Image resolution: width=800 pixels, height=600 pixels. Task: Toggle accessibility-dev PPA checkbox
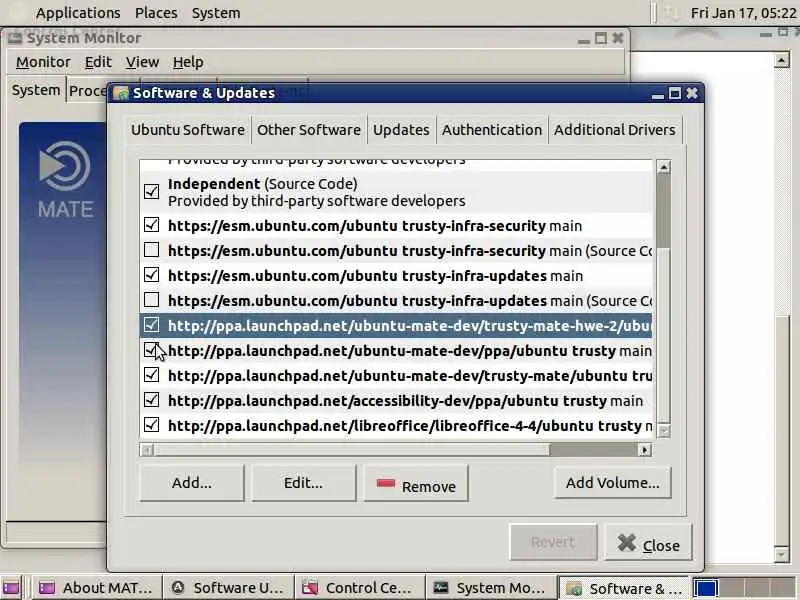coord(152,400)
